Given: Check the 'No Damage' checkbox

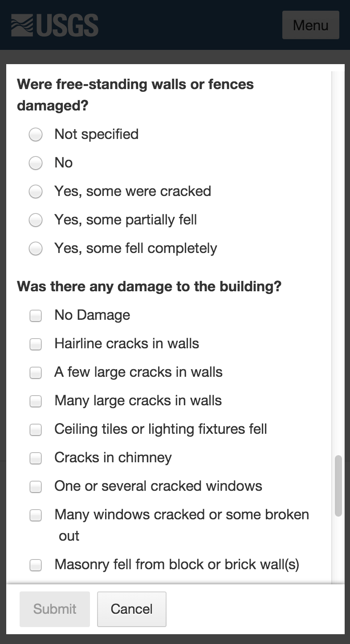Looking at the screenshot, I should click(x=36, y=316).
